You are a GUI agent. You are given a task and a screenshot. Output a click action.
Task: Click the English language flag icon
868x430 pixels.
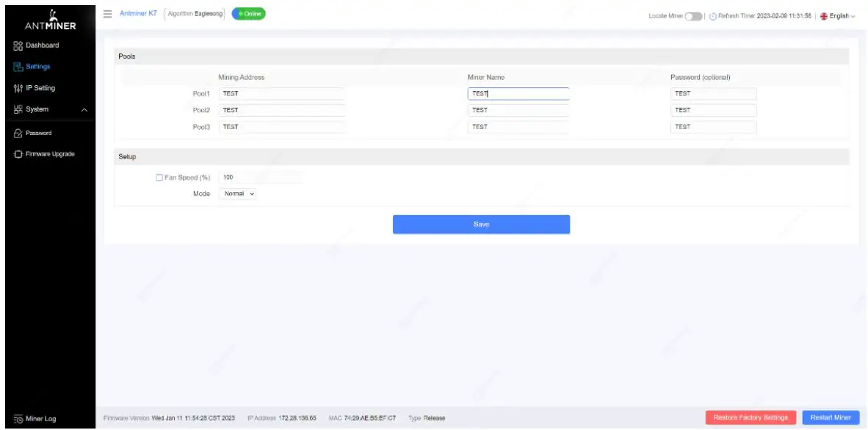click(x=824, y=16)
